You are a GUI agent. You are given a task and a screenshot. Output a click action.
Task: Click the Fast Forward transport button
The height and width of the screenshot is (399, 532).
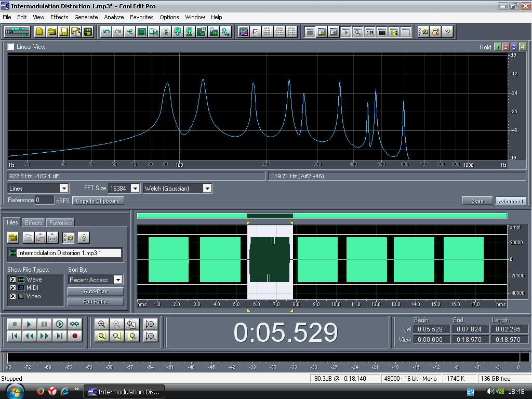click(44, 336)
